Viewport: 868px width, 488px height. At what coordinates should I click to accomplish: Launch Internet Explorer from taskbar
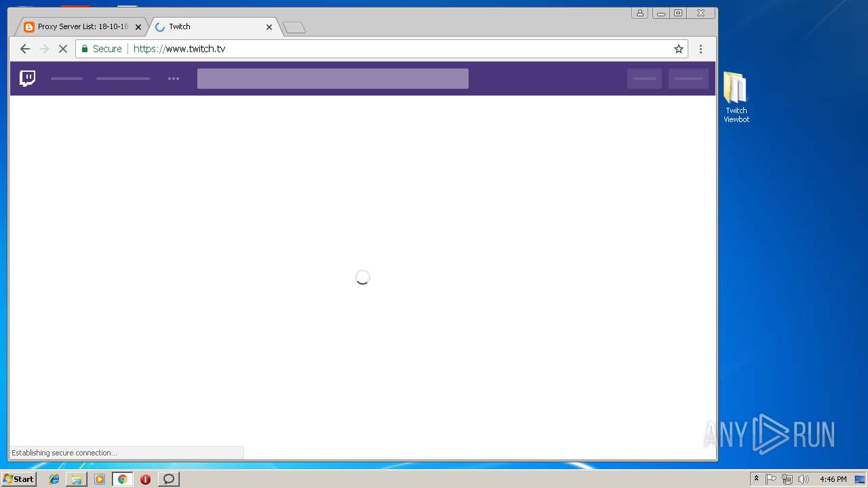point(54,479)
